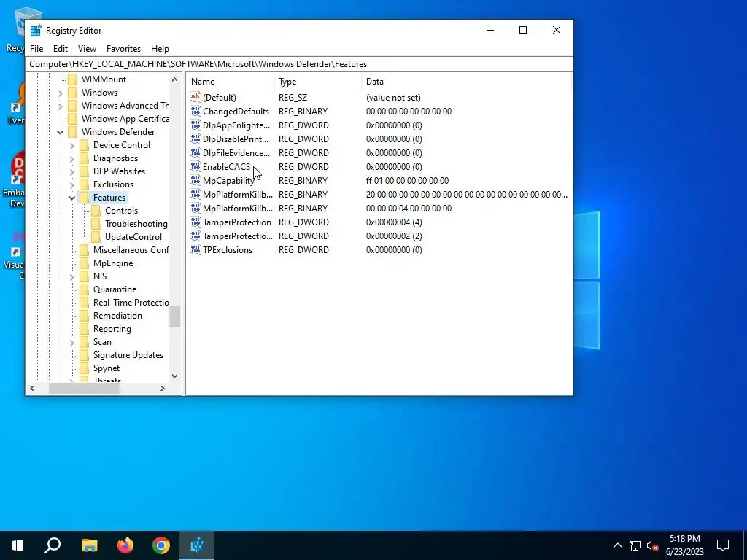Open the Help menu
This screenshot has height=560, width=747.
pyautogui.click(x=160, y=49)
